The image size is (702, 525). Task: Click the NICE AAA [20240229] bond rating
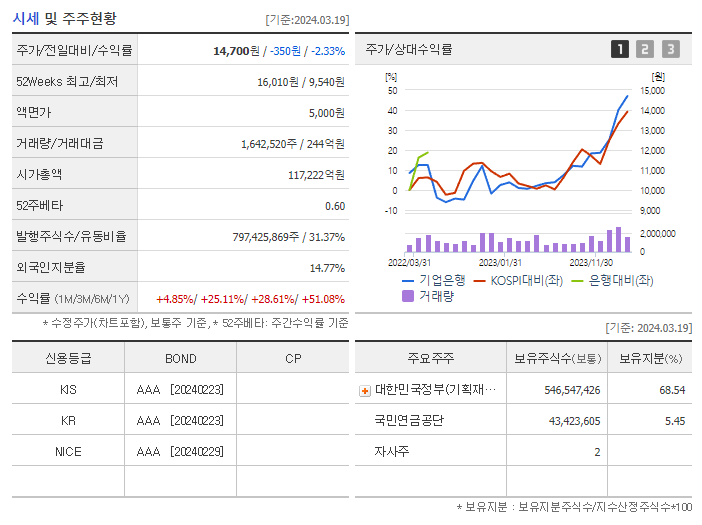pos(180,452)
